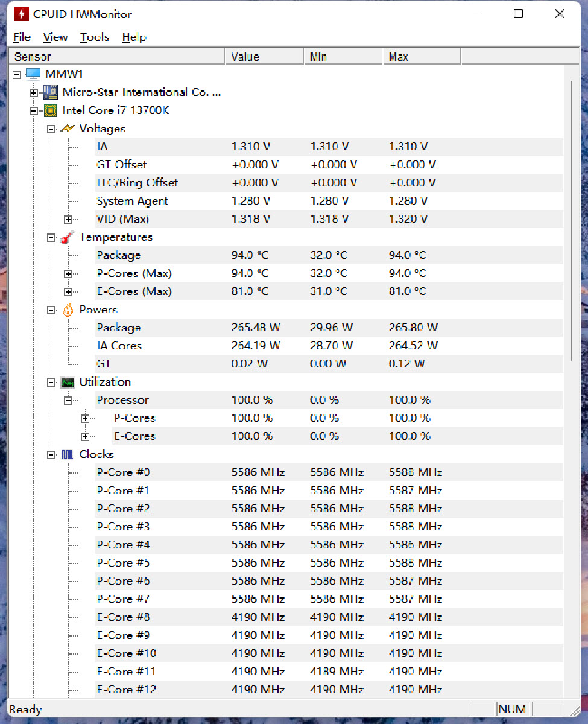The height and width of the screenshot is (724, 588).
Task: Select the P-Core #0 clock row
Action: coord(329,472)
